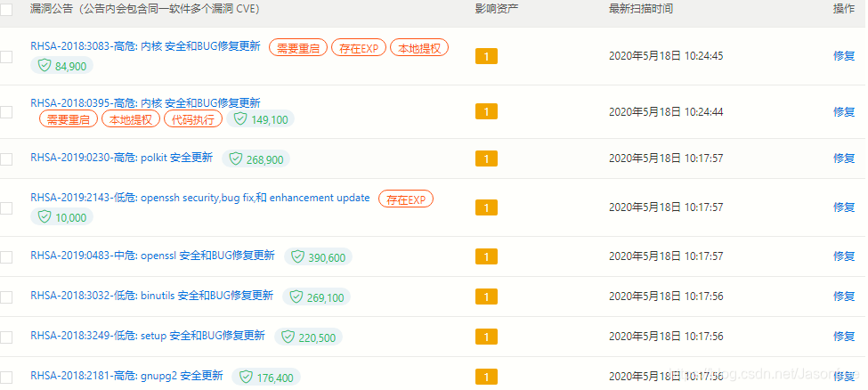
Task: Click 修复 for binutils advisory row
Action: 844,297
